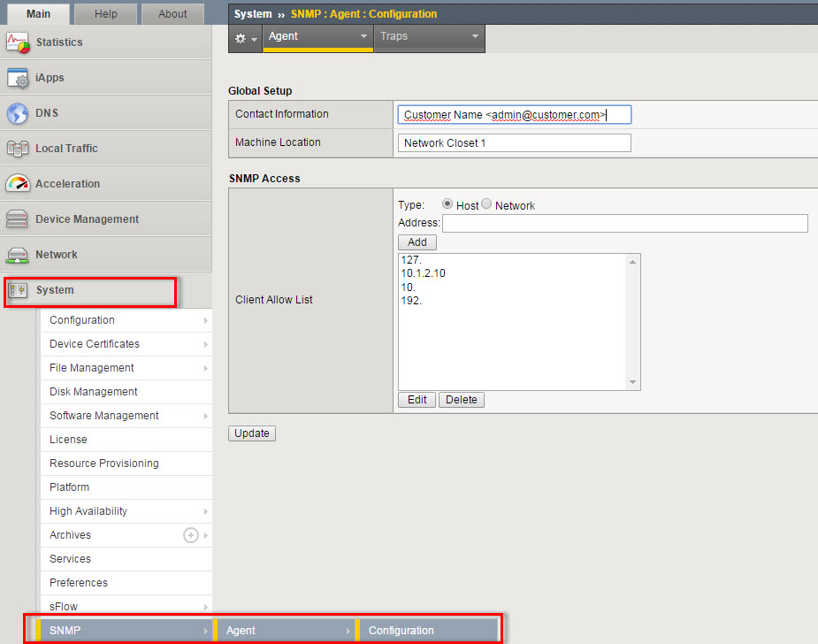Select the Network type radio button
818x644 pixels.
(x=486, y=204)
